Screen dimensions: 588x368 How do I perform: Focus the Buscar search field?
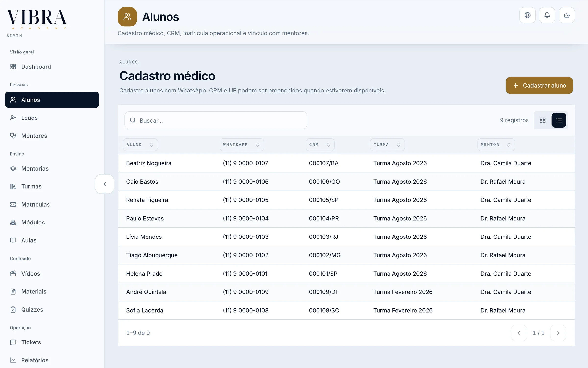[x=216, y=120]
